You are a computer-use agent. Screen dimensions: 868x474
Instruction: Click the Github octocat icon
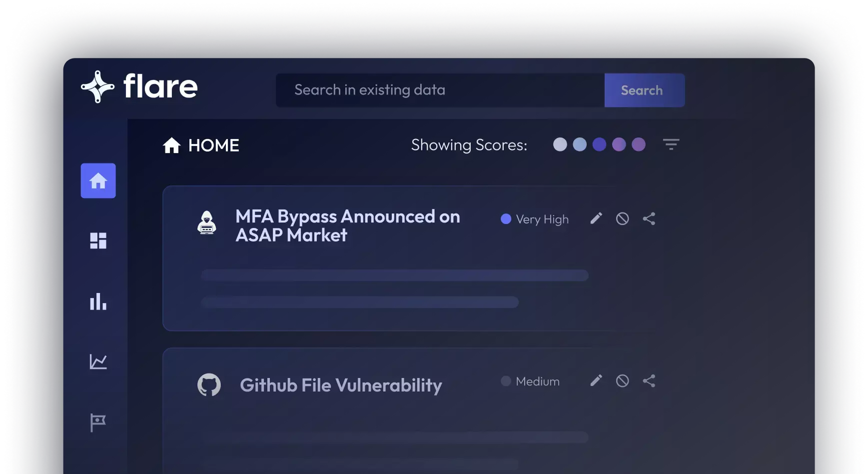(209, 385)
